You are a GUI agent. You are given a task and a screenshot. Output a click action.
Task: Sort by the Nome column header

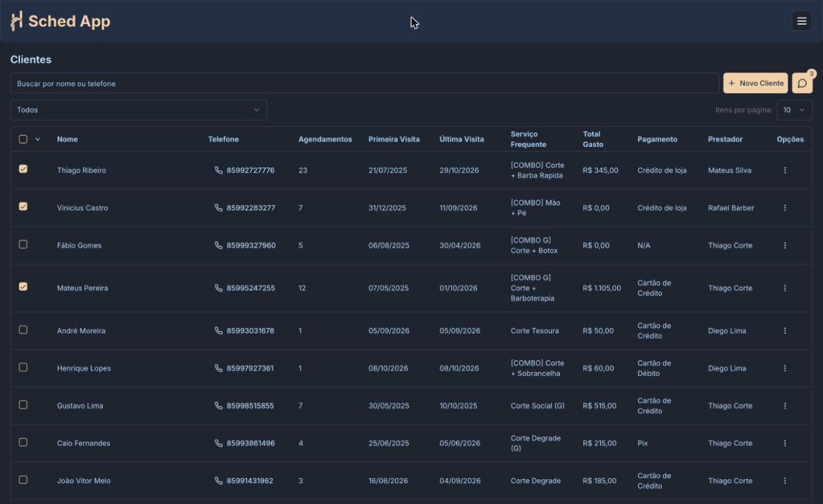pyautogui.click(x=67, y=139)
